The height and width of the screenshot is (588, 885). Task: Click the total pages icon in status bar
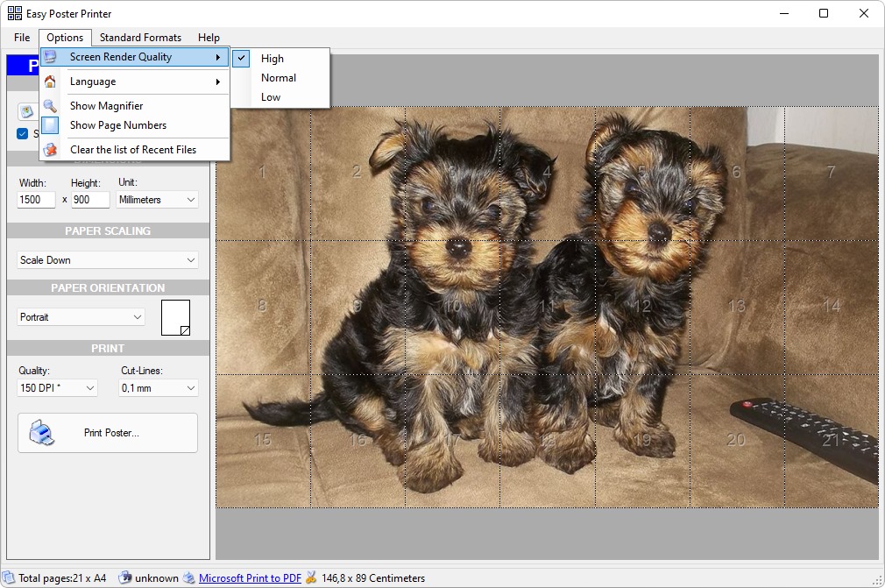pos(9,577)
